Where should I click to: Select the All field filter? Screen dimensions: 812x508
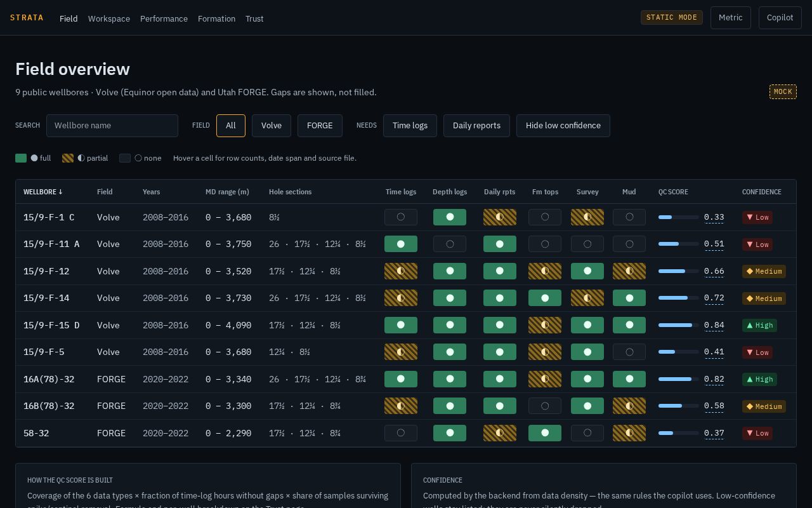231,126
